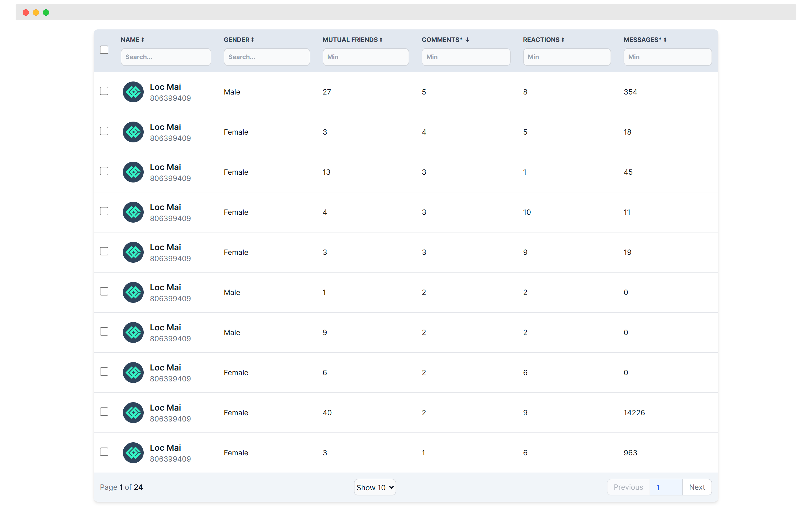
Task: Check the row with 13 mutual friends
Action: pyautogui.click(x=104, y=171)
